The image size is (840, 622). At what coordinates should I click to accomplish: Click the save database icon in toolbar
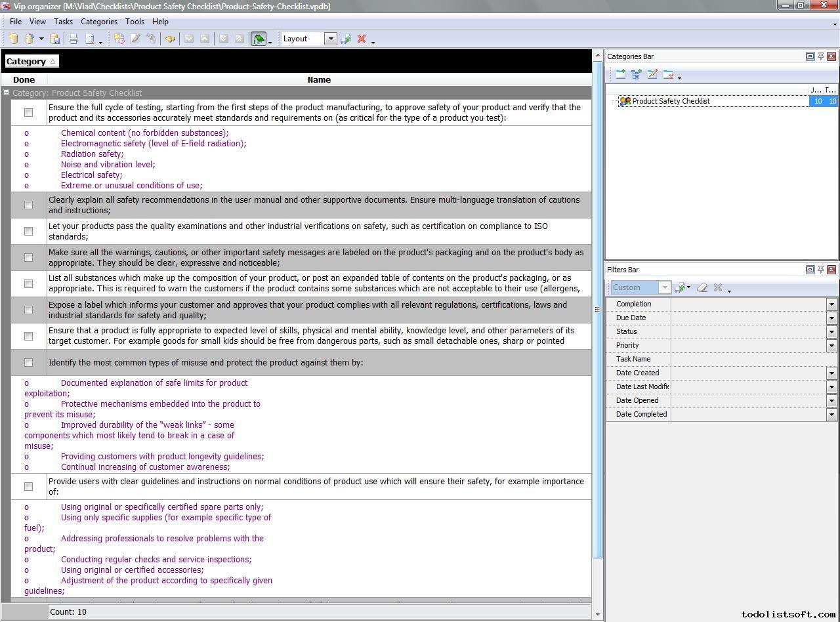[55, 39]
